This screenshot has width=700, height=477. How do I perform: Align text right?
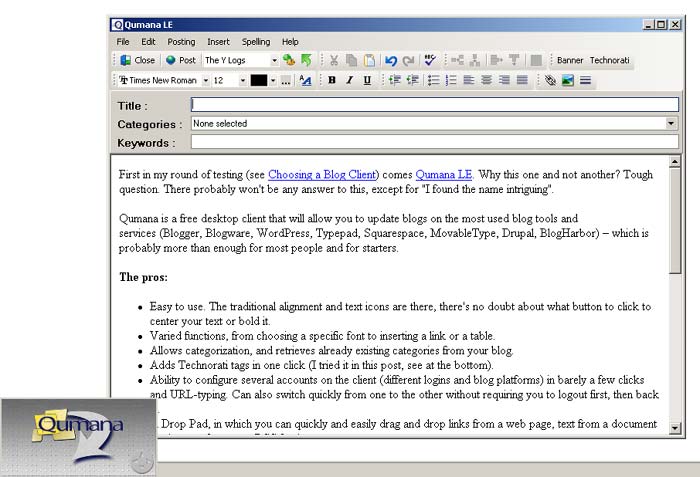click(504, 80)
